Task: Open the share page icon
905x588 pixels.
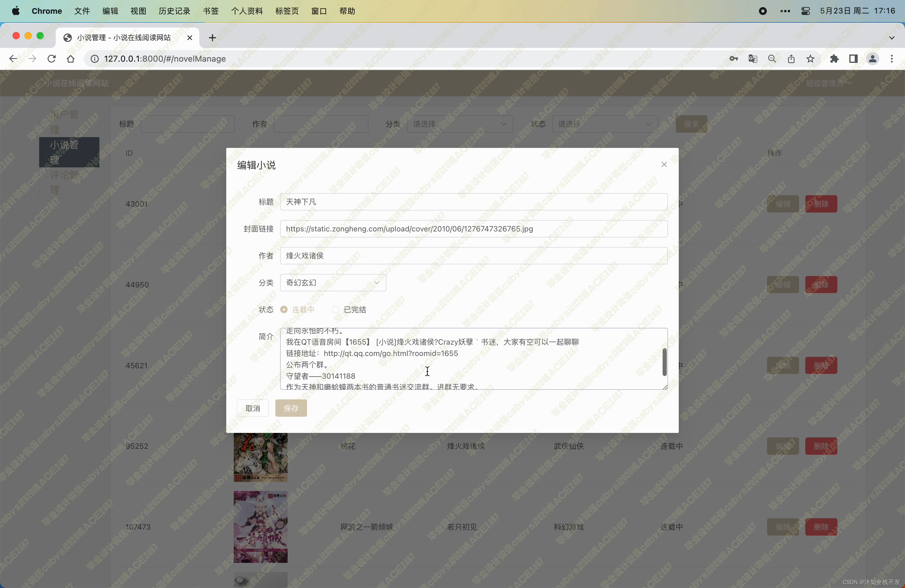Action: (x=791, y=59)
